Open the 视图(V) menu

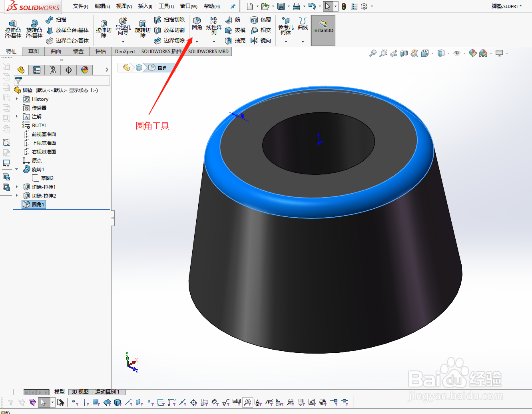click(x=124, y=6)
